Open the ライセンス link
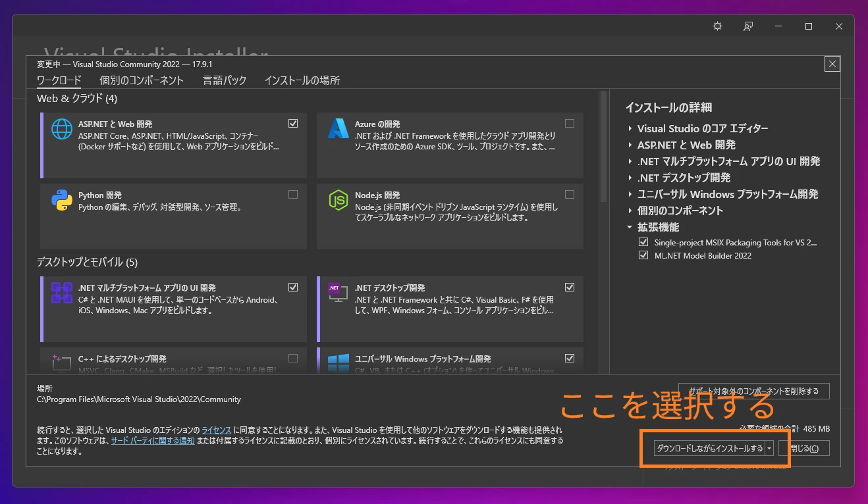The image size is (868, 504). point(216,430)
